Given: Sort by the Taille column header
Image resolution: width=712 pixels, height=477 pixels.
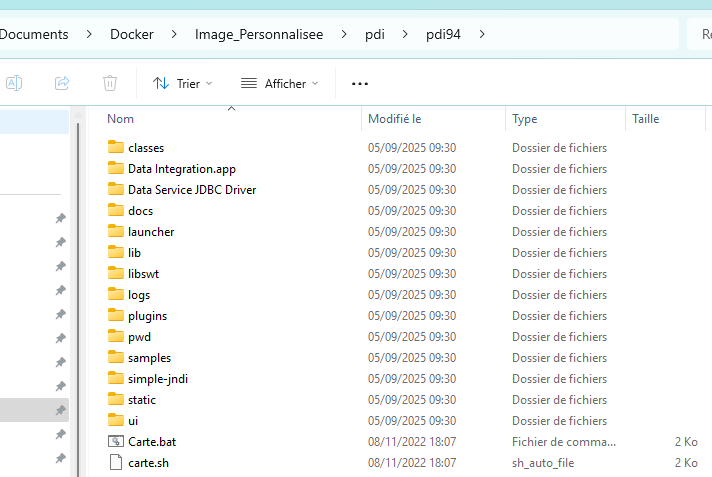Looking at the screenshot, I should [665, 119].
